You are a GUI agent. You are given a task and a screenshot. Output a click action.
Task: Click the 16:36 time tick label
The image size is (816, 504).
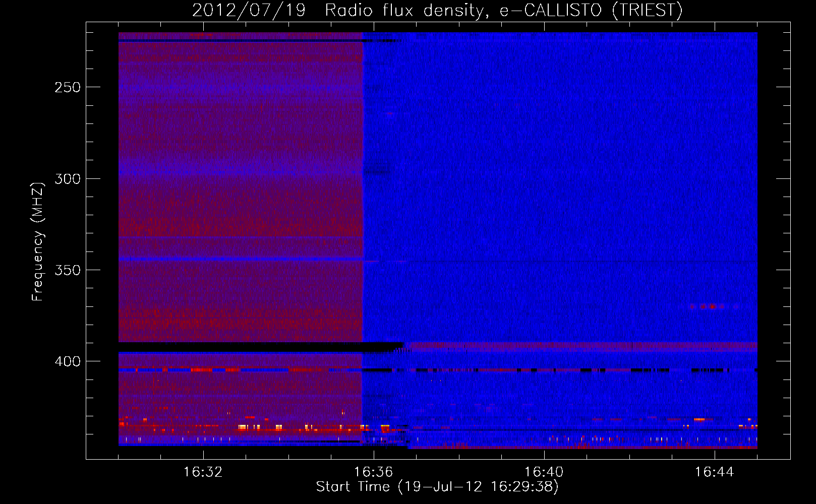[373, 472]
